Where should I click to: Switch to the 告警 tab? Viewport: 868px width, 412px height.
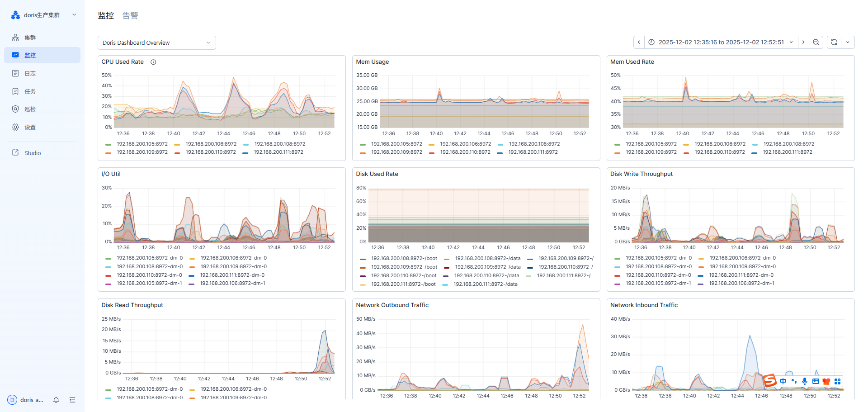(x=130, y=15)
